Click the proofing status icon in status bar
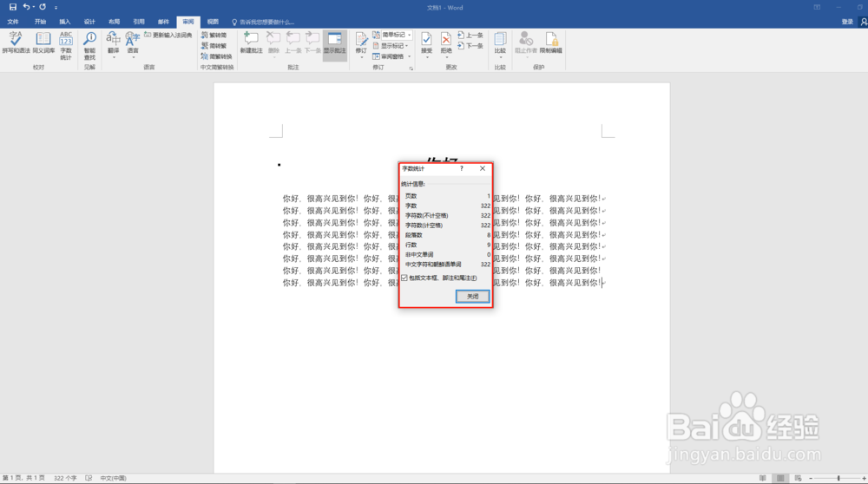This screenshot has height=484, width=868. 89,478
